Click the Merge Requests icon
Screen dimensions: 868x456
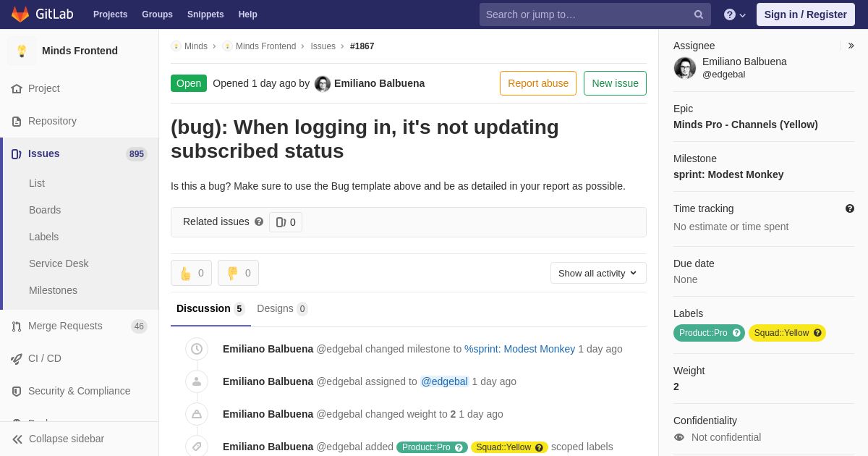17,326
